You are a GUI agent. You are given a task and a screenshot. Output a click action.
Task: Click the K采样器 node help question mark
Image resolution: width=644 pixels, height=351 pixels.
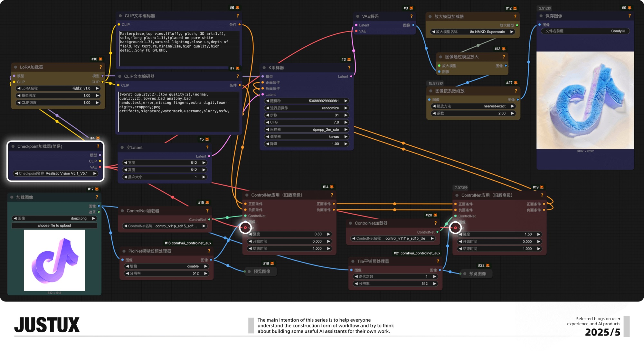pos(349,68)
